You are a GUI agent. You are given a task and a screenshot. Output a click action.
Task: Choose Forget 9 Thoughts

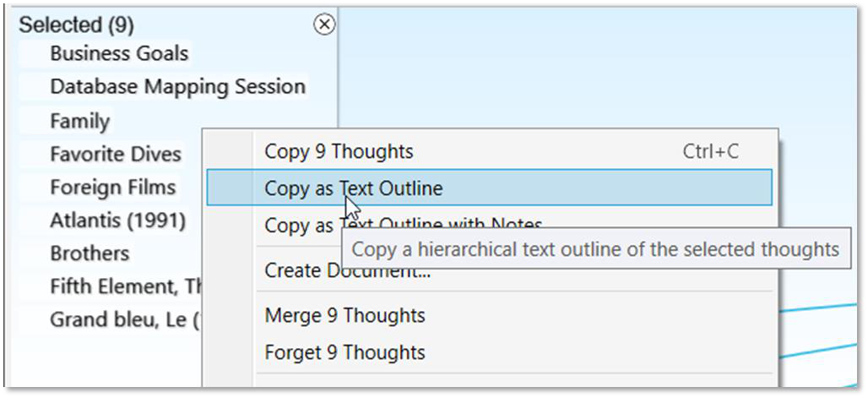[344, 352]
